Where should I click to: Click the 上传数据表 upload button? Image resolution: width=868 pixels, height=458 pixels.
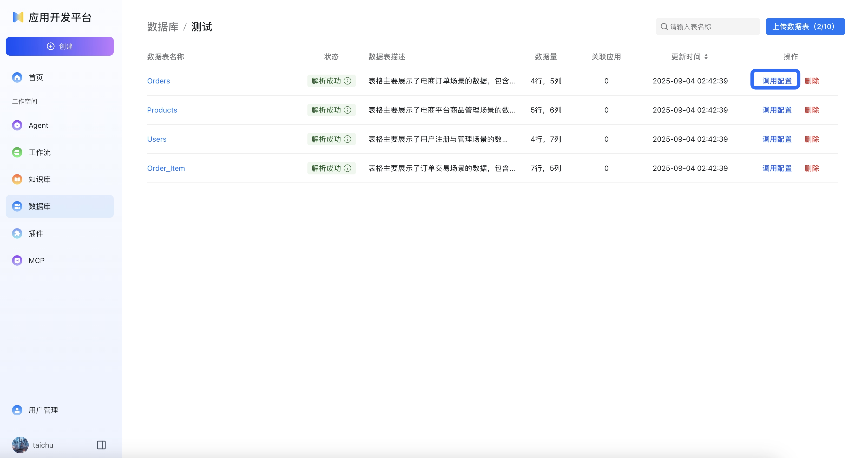pos(805,26)
